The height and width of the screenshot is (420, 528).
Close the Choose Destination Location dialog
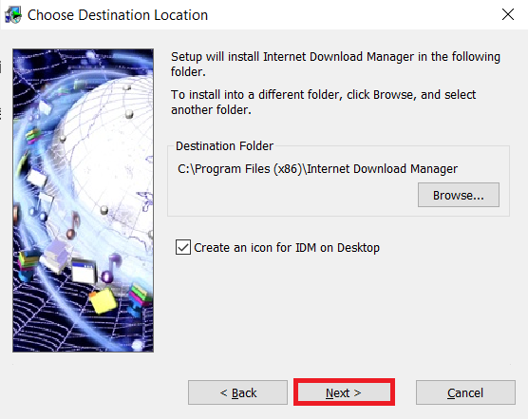pyautogui.click(x=508, y=14)
